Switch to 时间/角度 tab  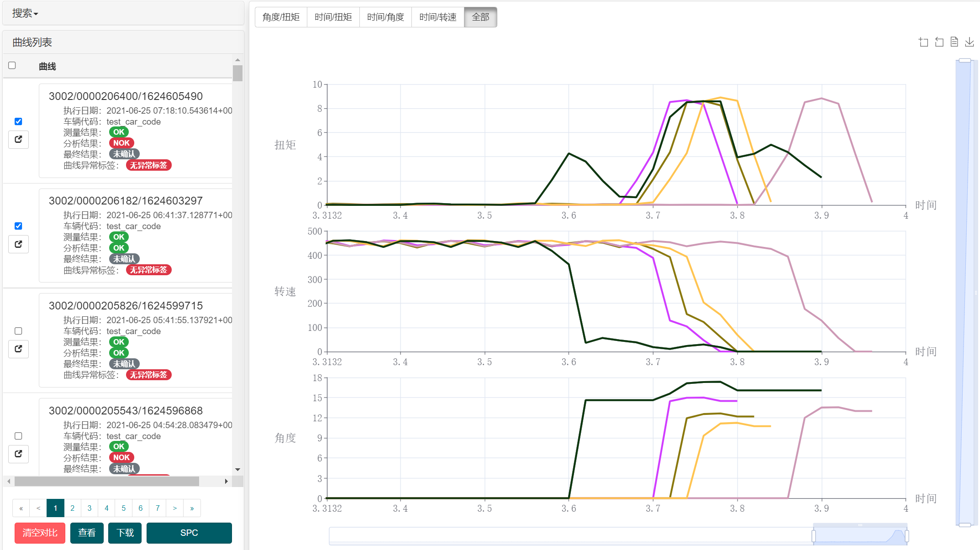pyautogui.click(x=385, y=17)
